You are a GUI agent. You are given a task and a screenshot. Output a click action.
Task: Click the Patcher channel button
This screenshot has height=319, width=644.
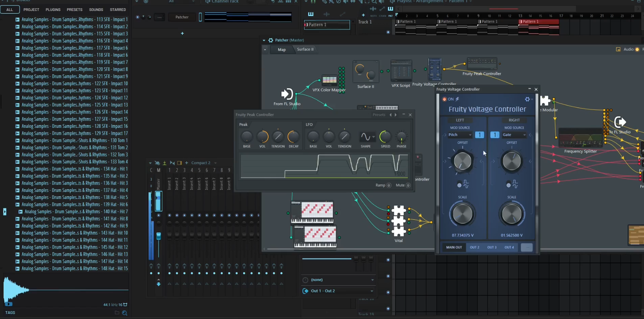coord(182,17)
